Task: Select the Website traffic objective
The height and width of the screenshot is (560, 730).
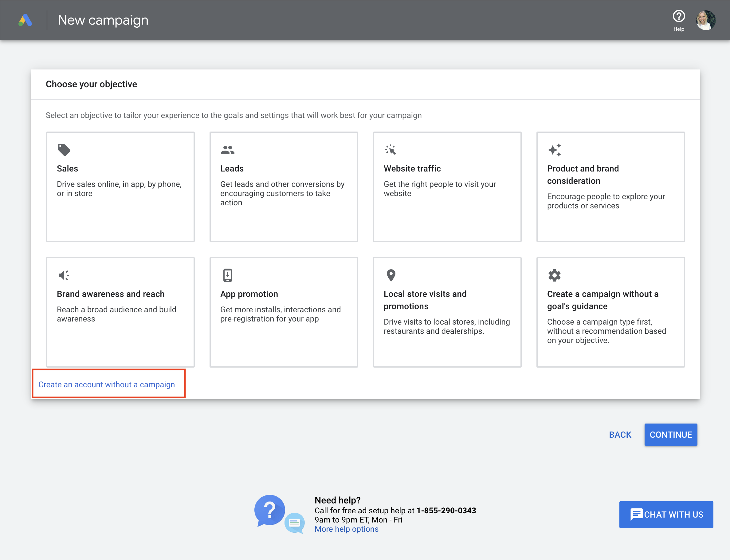Action: 447,187
